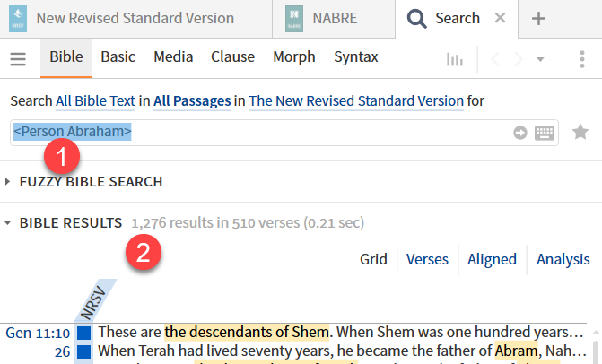Open the hamburger panel menu
The width and height of the screenshot is (602, 364).
18,59
